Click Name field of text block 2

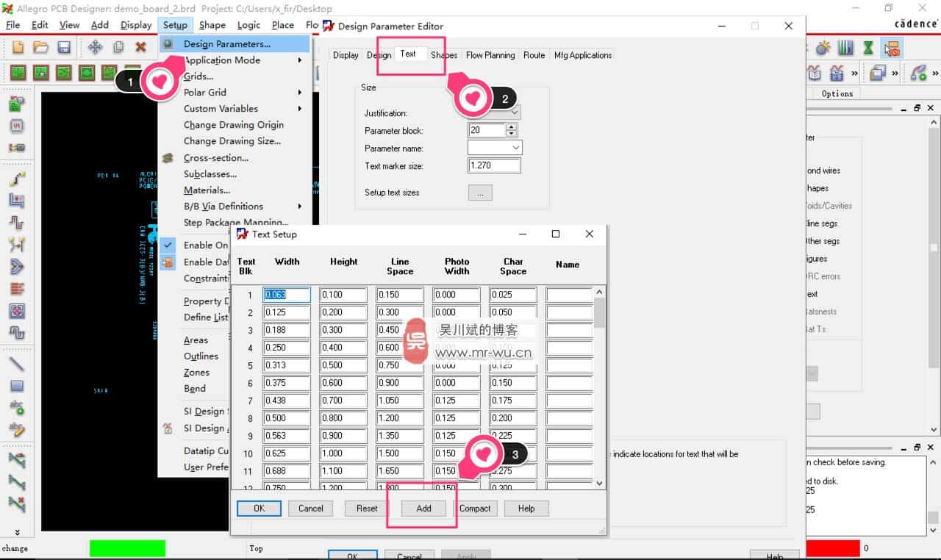click(x=570, y=312)
